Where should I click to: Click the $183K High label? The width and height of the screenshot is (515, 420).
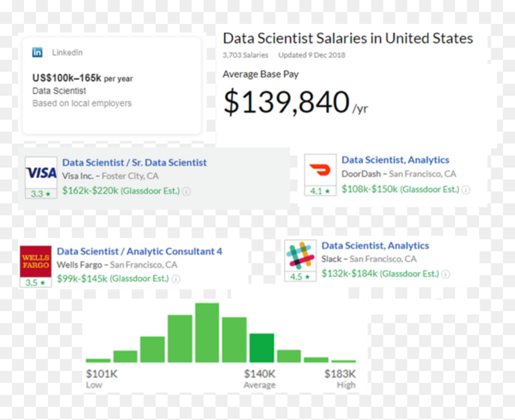(x=340, y=379)
